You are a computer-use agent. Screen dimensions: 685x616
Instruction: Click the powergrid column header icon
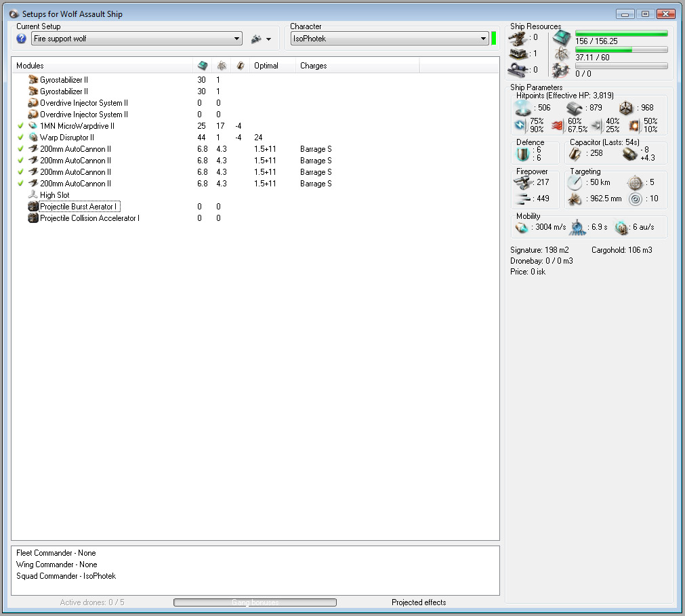[222, 66]
